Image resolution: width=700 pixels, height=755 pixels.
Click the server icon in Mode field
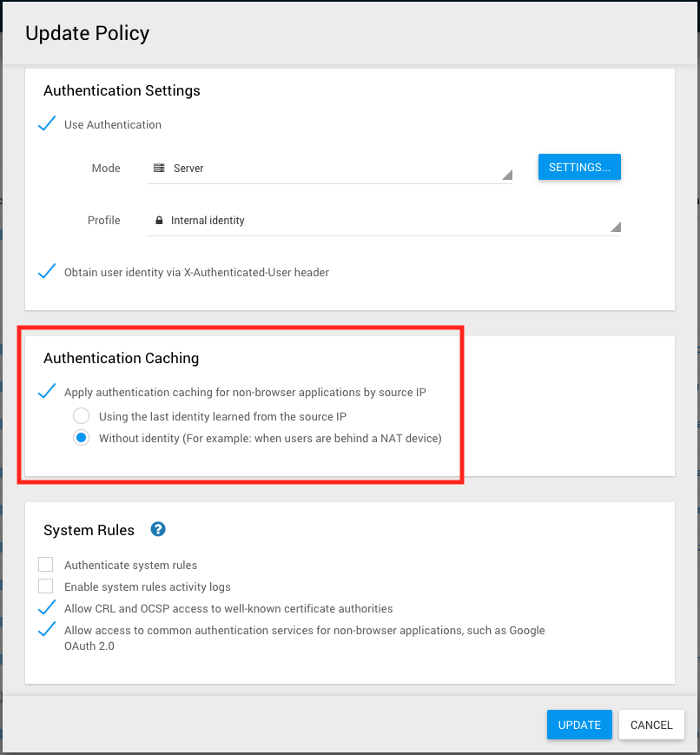point(159,169)
